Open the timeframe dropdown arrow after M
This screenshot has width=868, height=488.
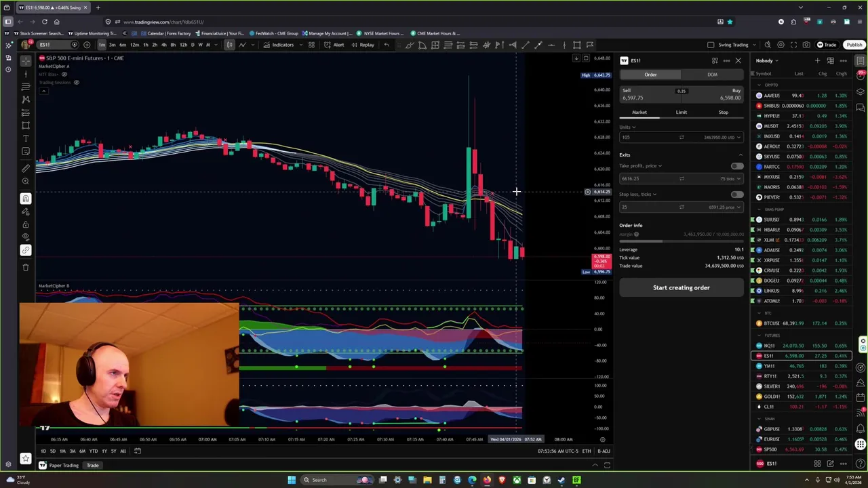(216, 45)
